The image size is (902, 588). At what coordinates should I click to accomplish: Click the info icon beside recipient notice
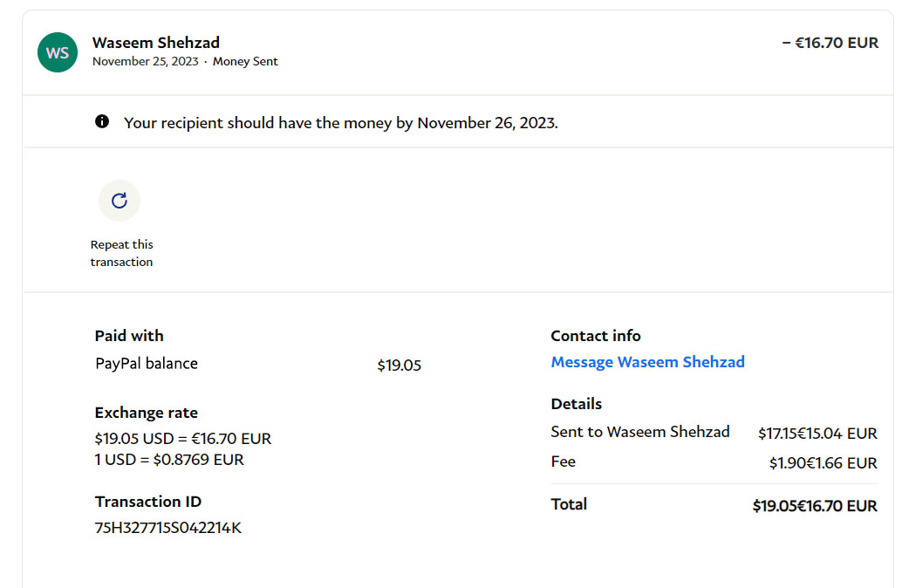[x=102, y=121]
